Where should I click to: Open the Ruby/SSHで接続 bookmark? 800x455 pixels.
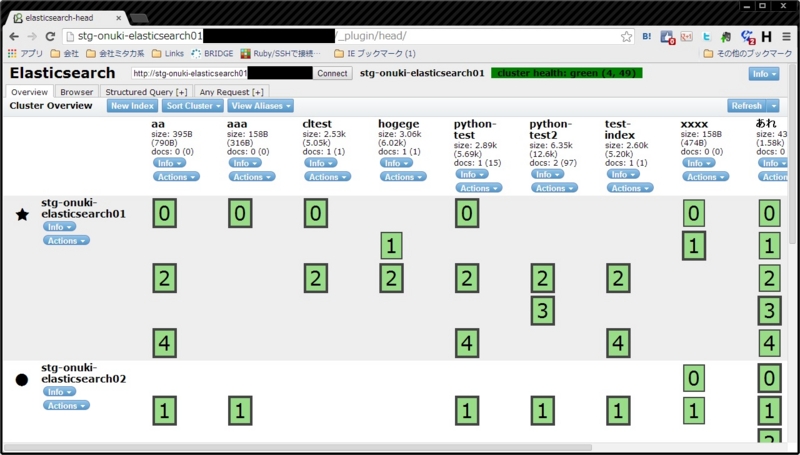tap(281, 53)
